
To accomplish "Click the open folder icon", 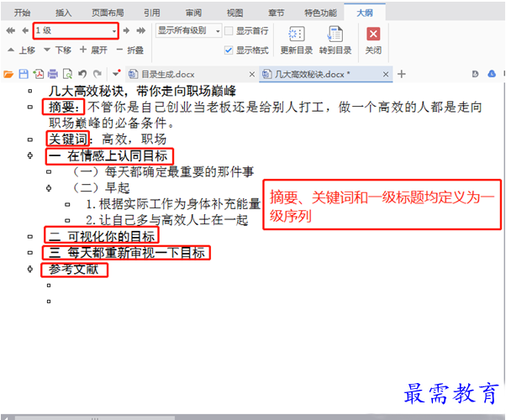I will 8,74.
